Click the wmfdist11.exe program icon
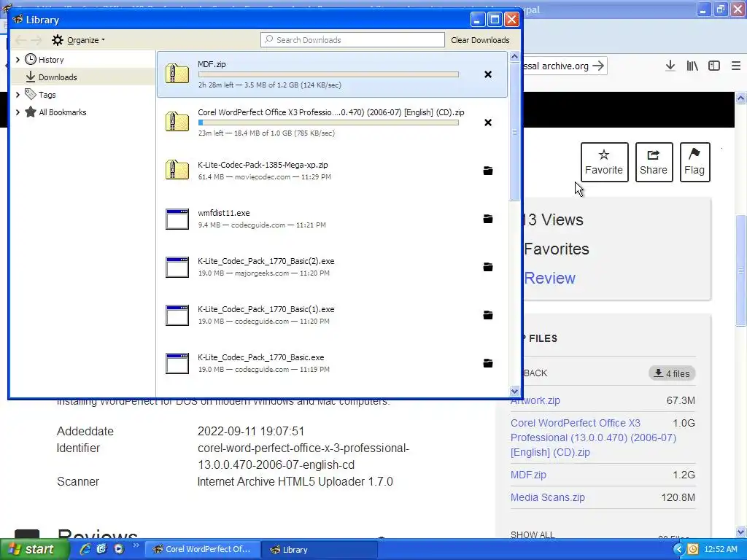This screenshot has width=747, height=560. 177,219
